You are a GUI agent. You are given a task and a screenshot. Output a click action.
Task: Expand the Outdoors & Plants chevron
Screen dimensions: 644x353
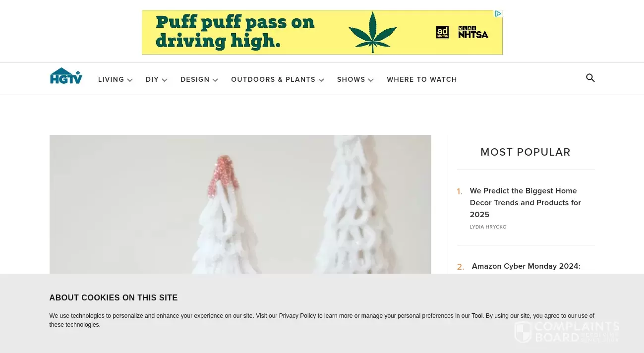(x=321, y=80)
